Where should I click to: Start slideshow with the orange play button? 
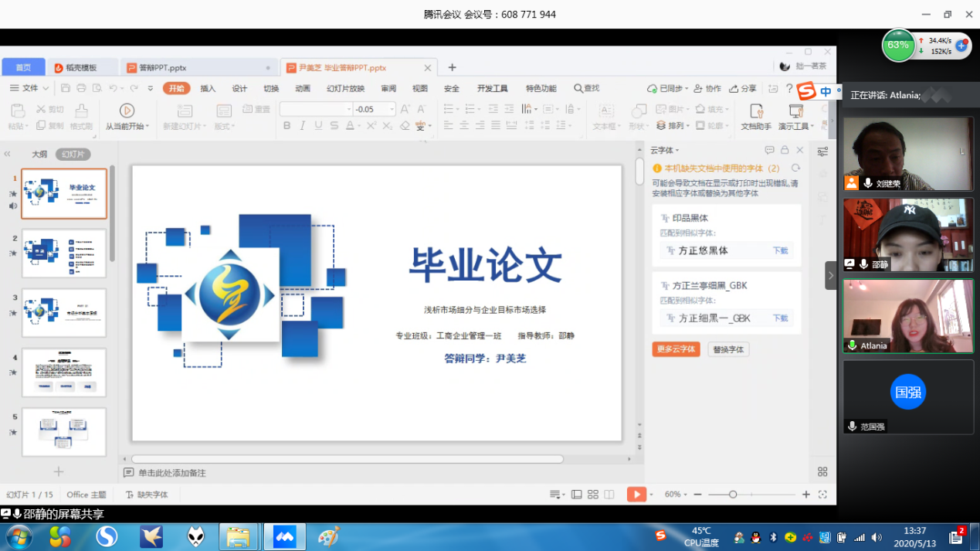636,495
